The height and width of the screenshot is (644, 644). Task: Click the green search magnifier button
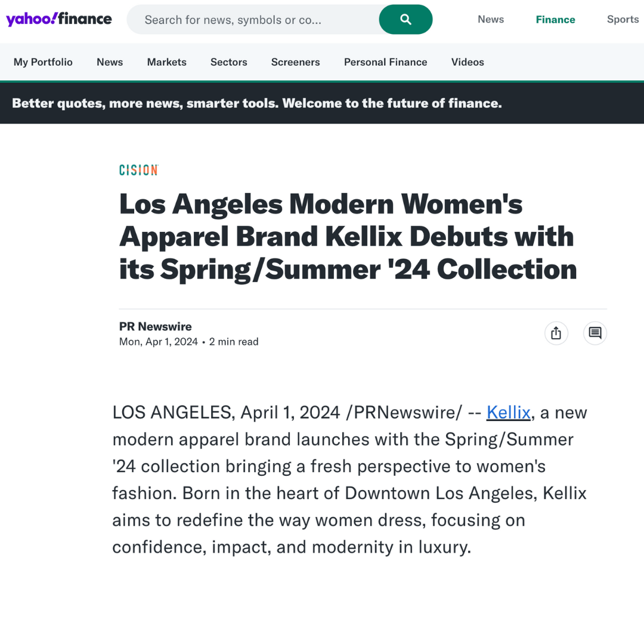pos(405,20)
